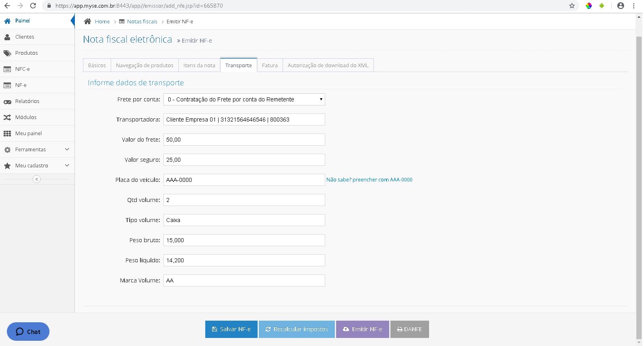Switch to the Básicos tab
Screen dimensions: 644x346
click(x=97, y=65)
